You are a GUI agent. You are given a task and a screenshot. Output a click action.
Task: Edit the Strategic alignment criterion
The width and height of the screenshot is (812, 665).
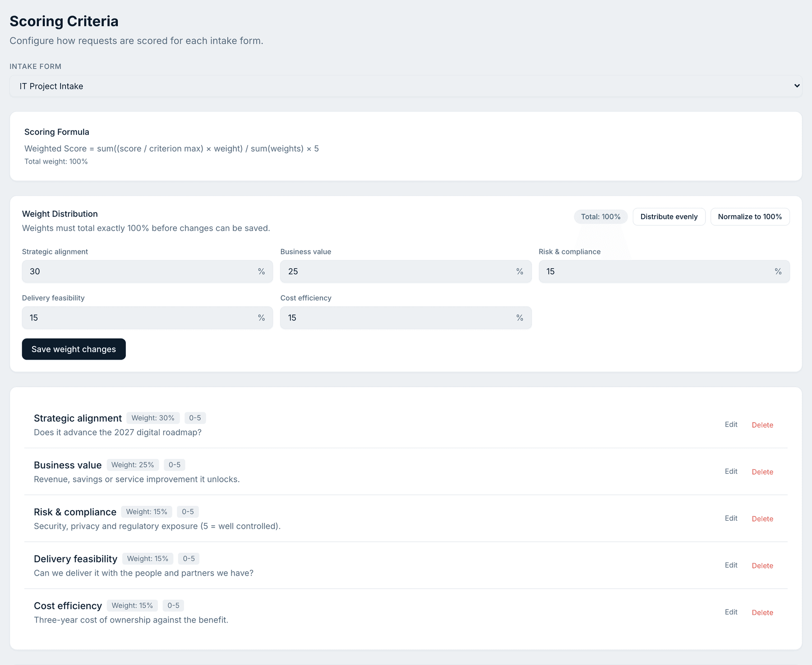731,425
